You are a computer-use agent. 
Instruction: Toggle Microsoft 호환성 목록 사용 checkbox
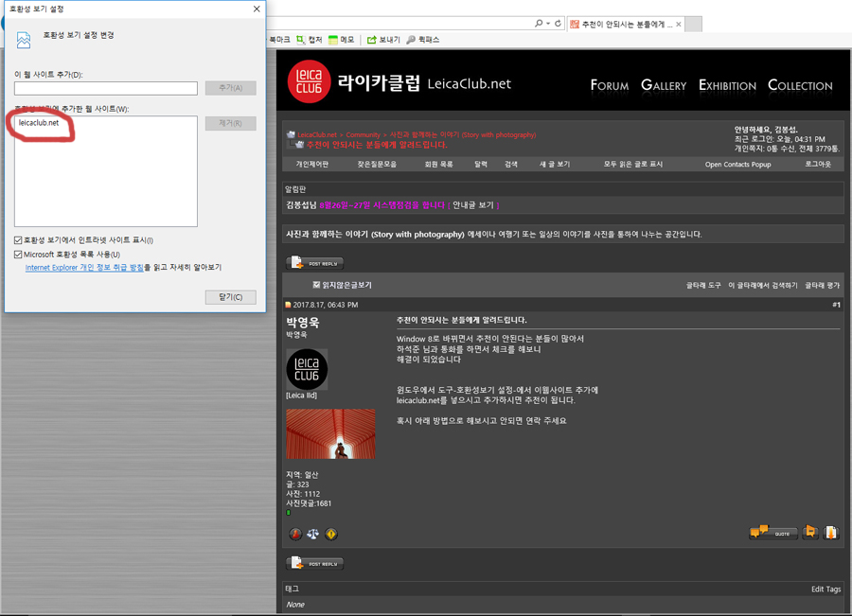click(x=18, y=255)
